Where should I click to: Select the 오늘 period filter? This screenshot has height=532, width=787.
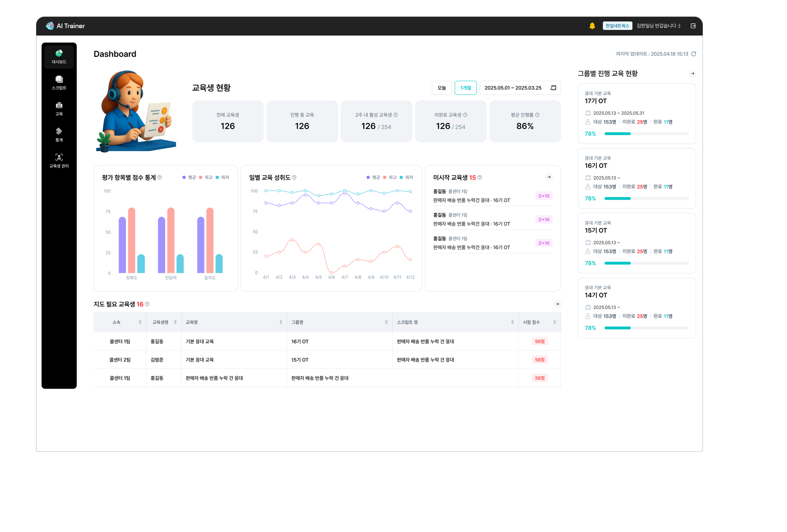(442, 88)
